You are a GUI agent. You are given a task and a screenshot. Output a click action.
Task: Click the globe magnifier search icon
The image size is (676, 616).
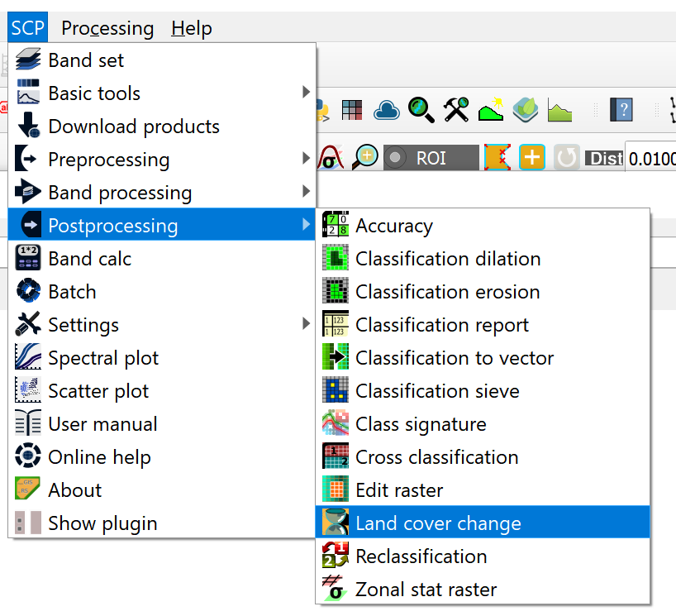[421, 110]
